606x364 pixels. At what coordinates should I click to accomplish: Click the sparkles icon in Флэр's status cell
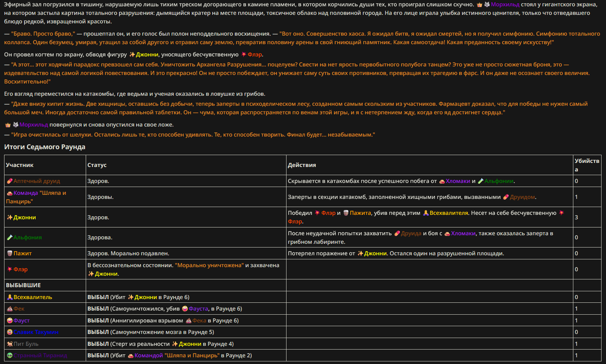pyautogui.click(x=91, y=274)
